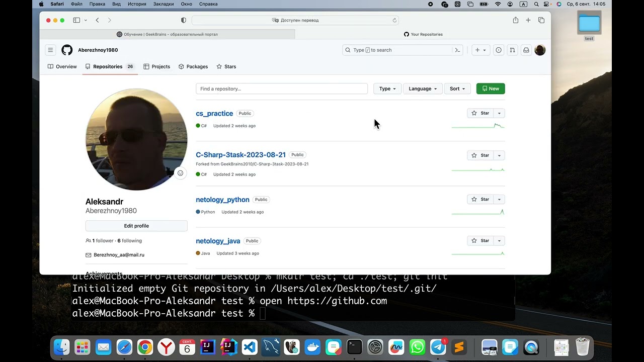
Task: Click the Edit profile button
Action: tap(136, 226)
